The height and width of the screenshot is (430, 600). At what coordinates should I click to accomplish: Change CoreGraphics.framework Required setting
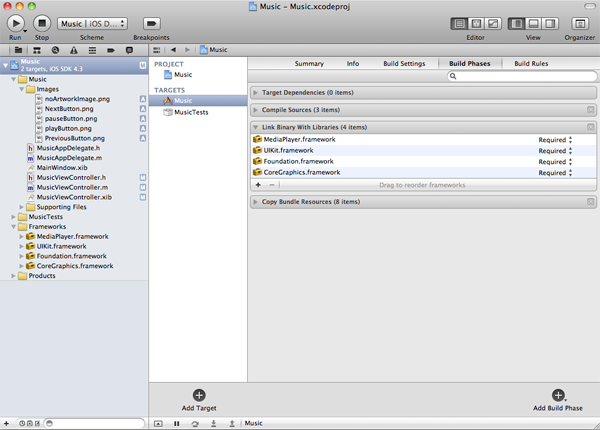tap(555, 173)
